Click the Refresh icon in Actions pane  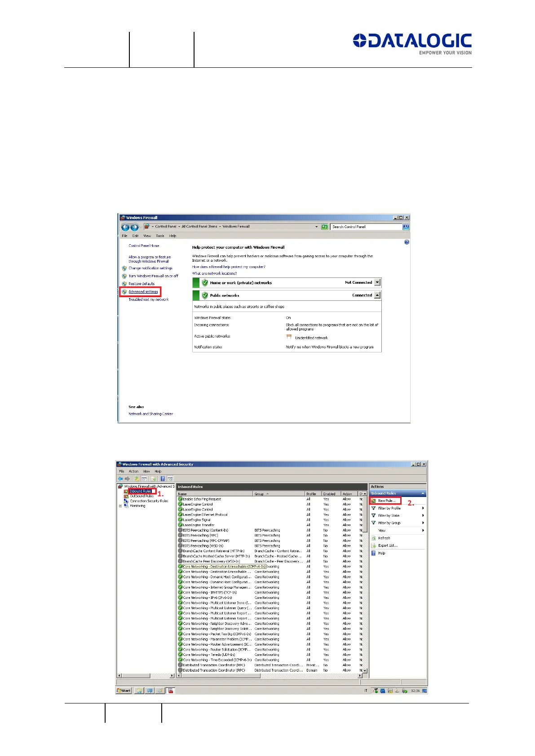[x=373, y=538]
